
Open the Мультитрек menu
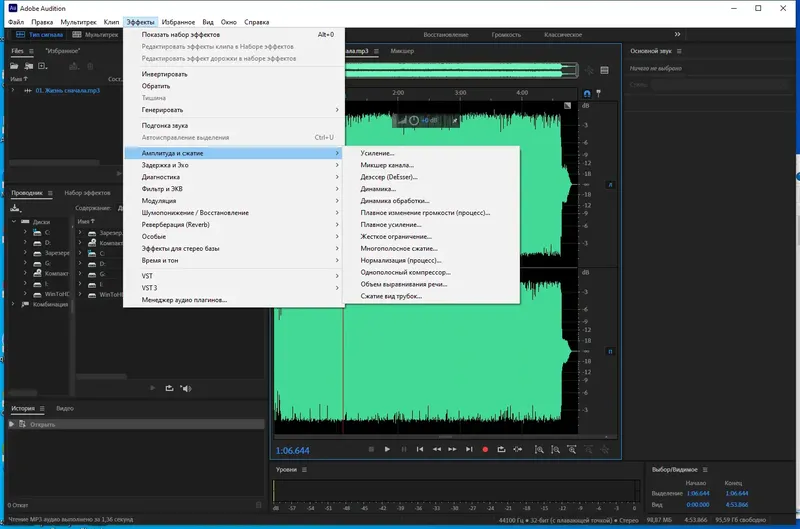(x=78, y=22)
